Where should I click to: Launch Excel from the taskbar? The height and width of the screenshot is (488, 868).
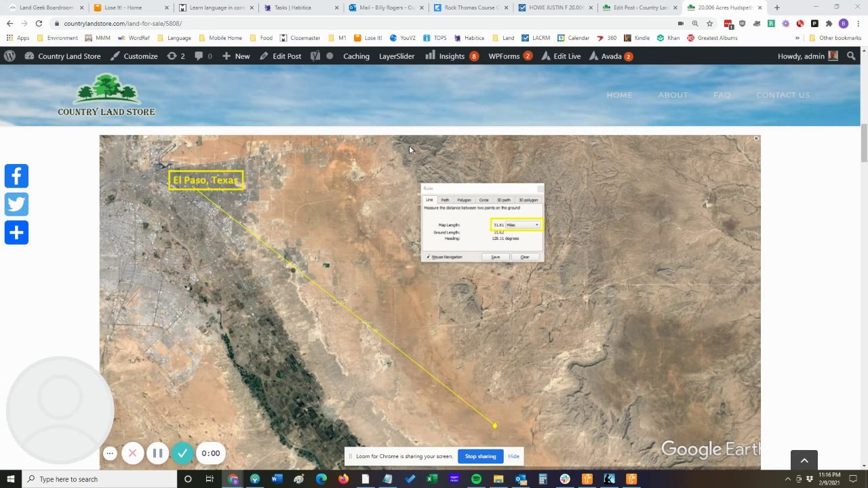431,479
